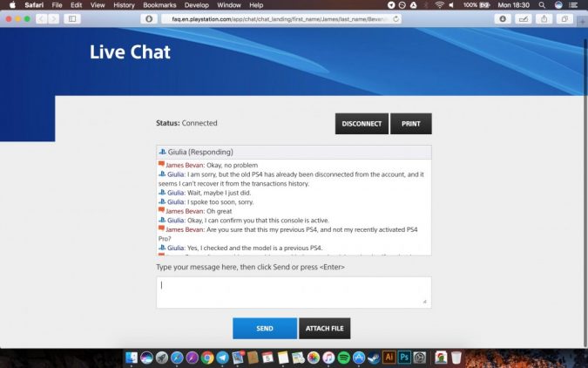Open Adobe Illustrator from the Dock
Image resolution: width=588 pixels, height=368 pixels.
[x=389, y=357]
